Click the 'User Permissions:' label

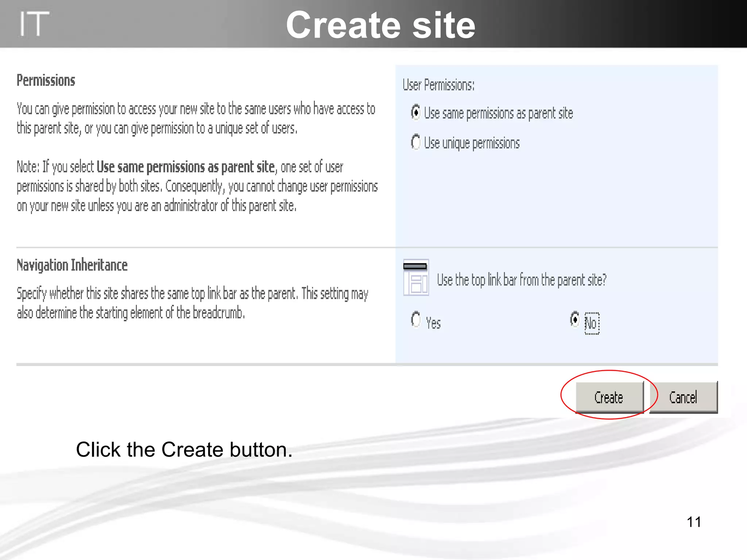click(438, 85)
